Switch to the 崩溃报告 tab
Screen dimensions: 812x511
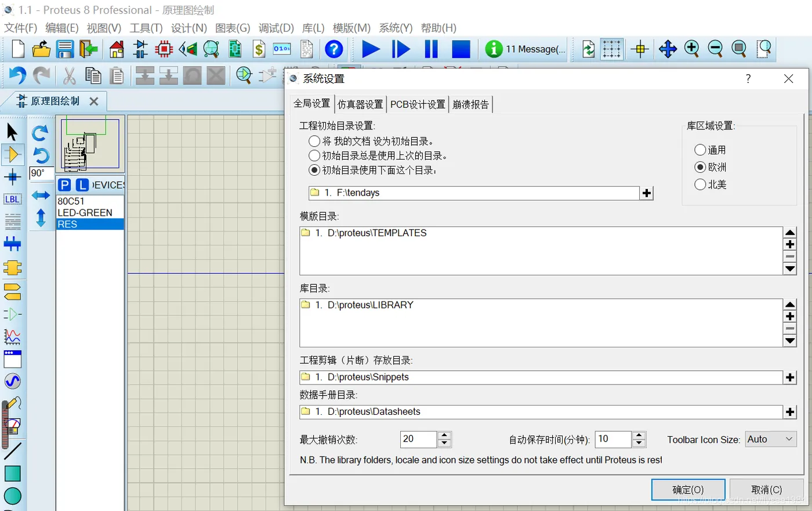[x=471, y=104]
